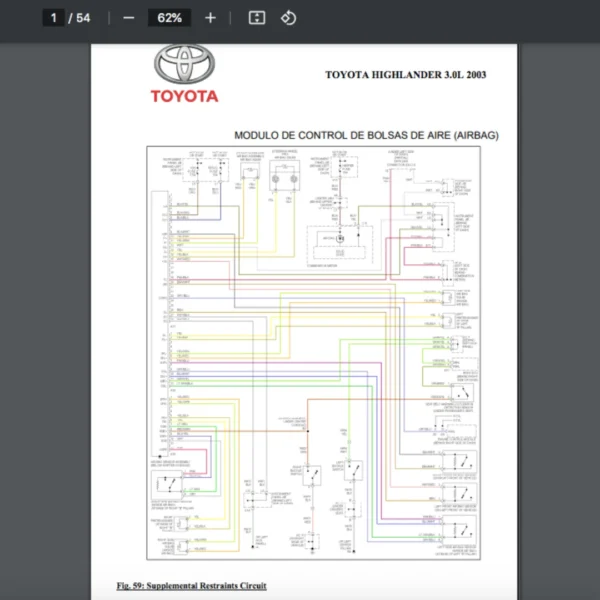
Task: Click the rotate counterclockwise icon
Action: pyautogui.click(x=288, y=18)
